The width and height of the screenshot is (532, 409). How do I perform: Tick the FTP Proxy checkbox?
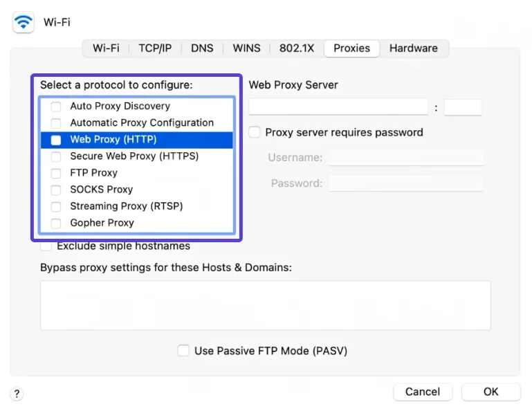(x=56, y=173)
